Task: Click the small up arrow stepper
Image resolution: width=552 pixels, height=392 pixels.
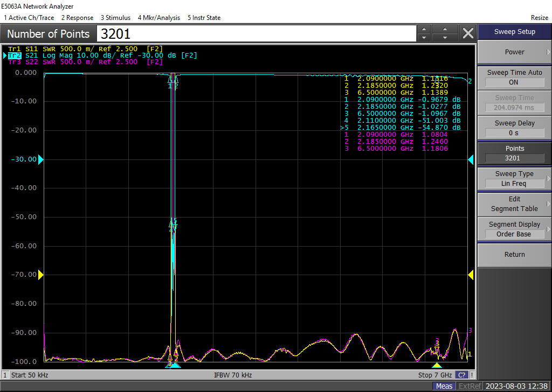Action: click(x=424, y=30)
